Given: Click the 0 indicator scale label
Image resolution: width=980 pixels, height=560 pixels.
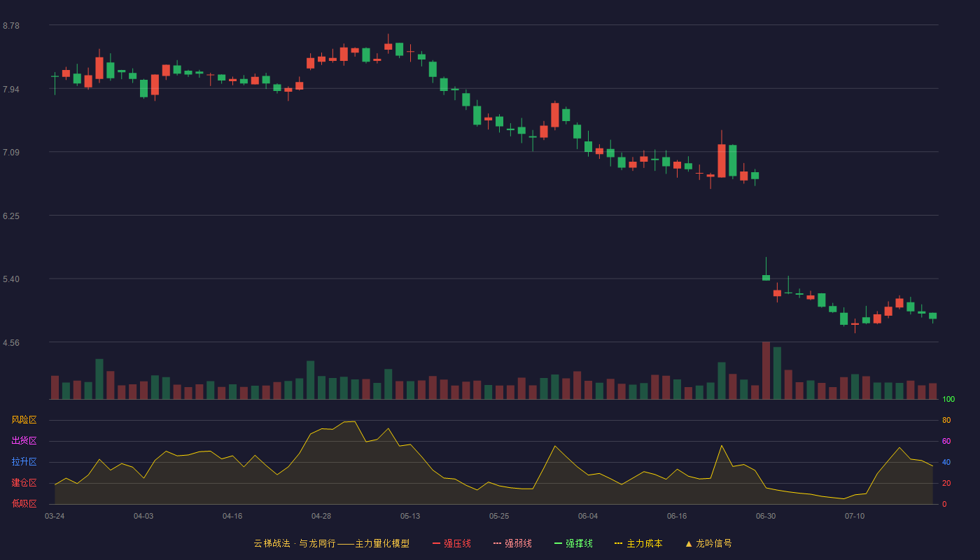Looking at the screenshot, I should [x=944, y=504].
